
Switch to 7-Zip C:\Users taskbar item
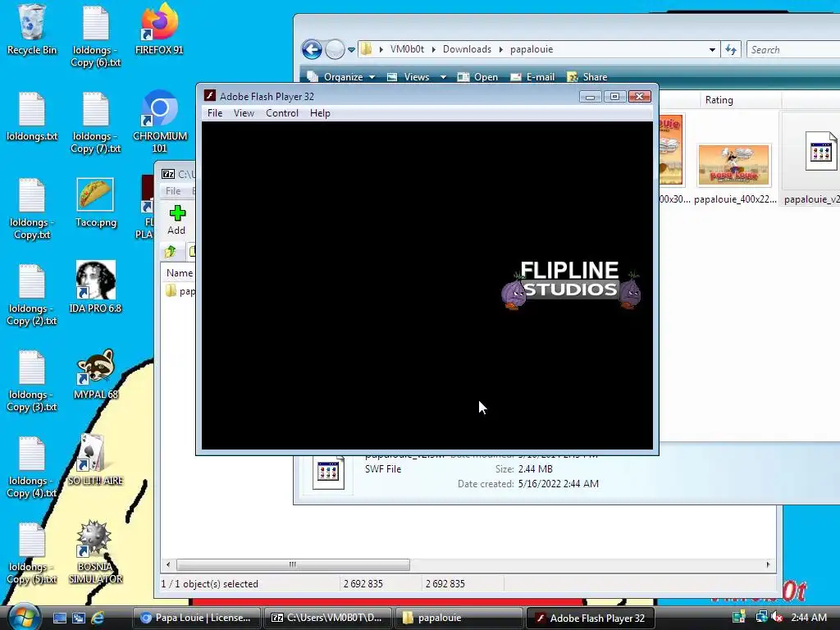click(327, 618)
